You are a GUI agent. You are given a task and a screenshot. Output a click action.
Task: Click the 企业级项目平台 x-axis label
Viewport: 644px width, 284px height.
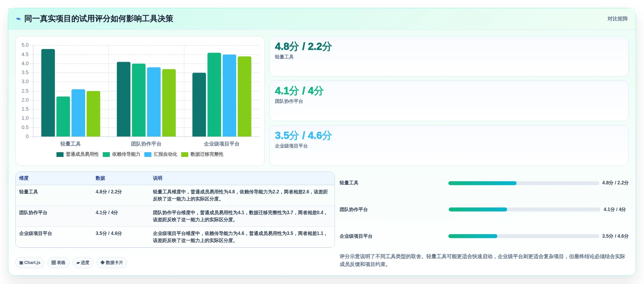coord(222,144)
